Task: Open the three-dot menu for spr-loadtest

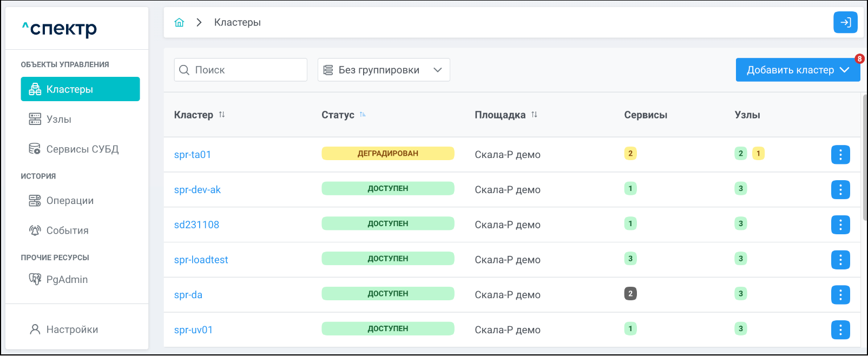Action: click(x=840, y=260)
